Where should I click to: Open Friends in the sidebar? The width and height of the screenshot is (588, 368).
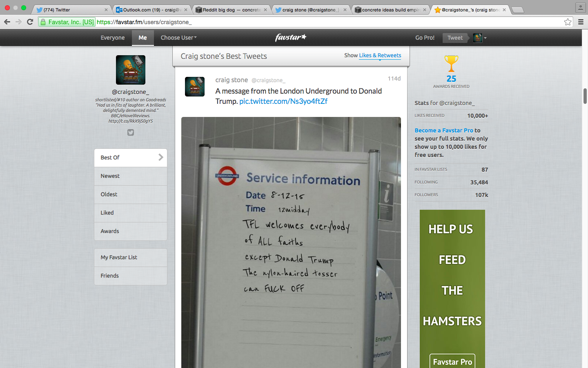[131, 276]
